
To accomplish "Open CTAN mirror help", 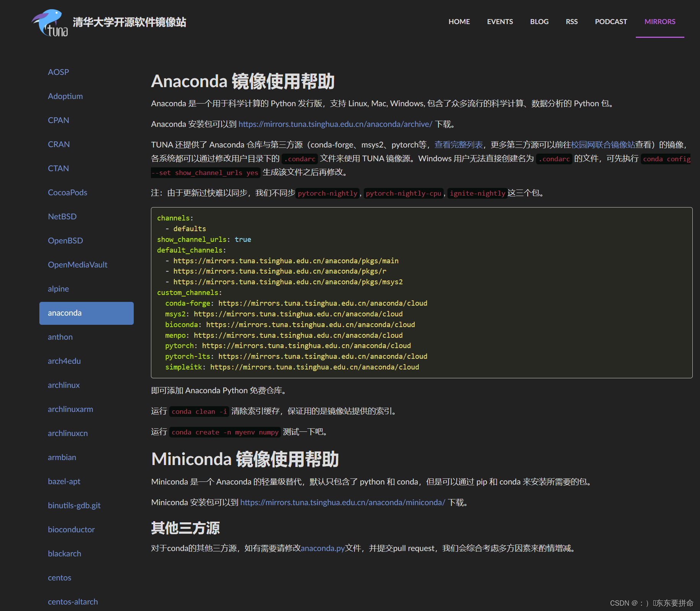I will point(58,168).
